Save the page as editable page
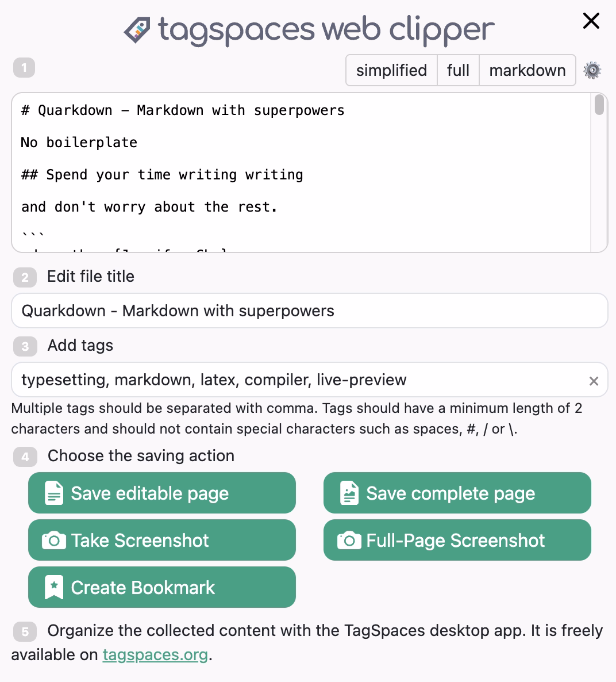 pyautogui.click(x=161, y=493)
